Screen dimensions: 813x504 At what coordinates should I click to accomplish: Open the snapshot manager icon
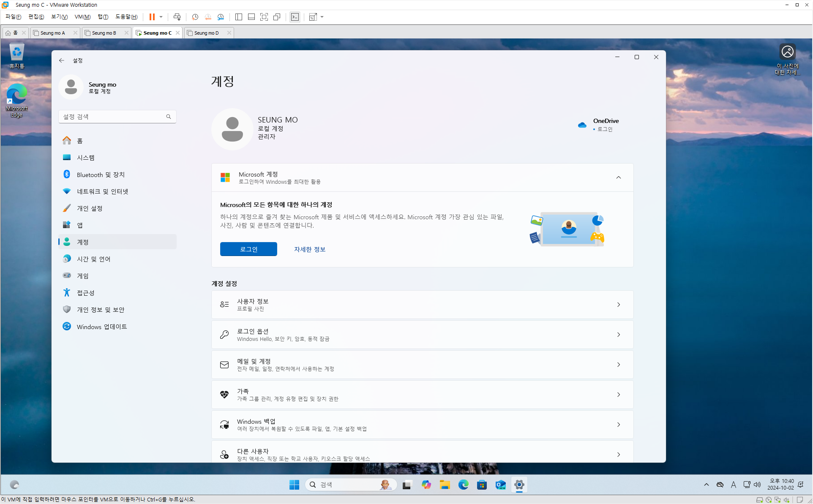[x=221, y=17]
